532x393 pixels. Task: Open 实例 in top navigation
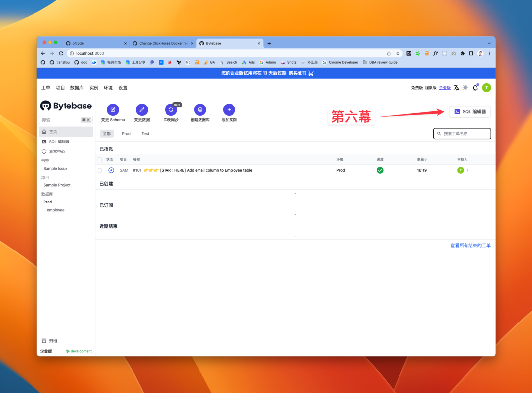(94, 88)
